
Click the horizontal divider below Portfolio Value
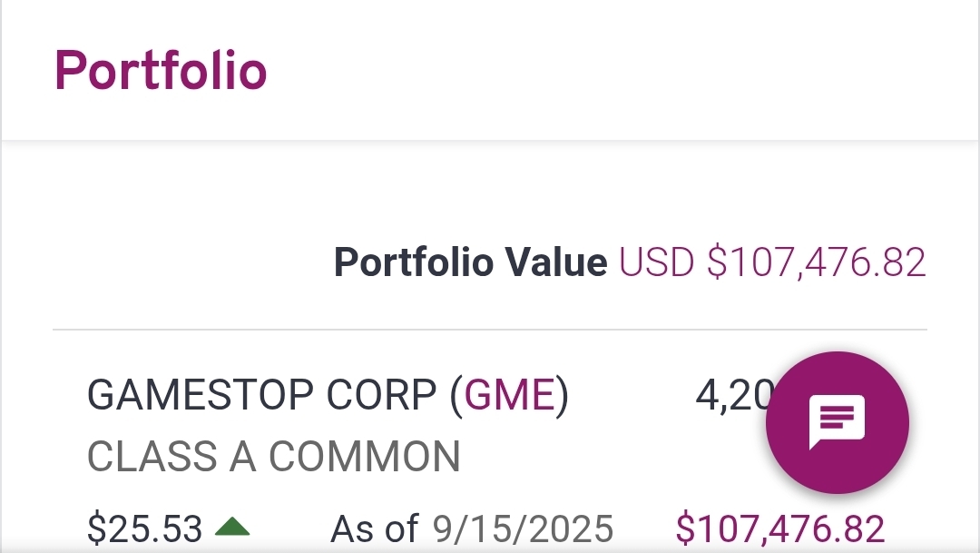[490, 329]
